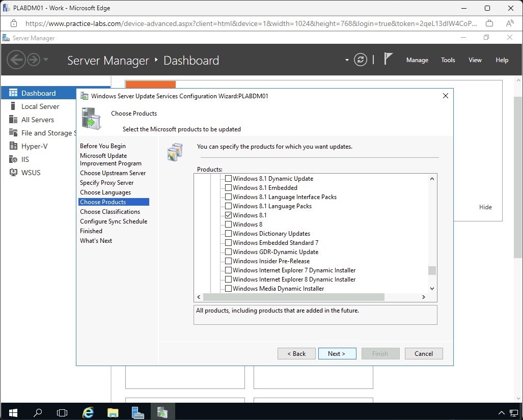Check Windows Media Dynamic Installer

point(229,288)
